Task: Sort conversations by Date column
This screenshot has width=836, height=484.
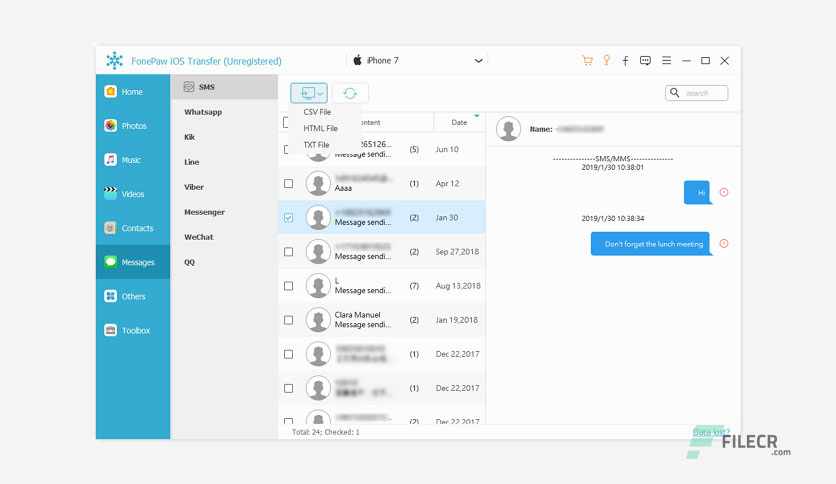Action: [459, 122]
